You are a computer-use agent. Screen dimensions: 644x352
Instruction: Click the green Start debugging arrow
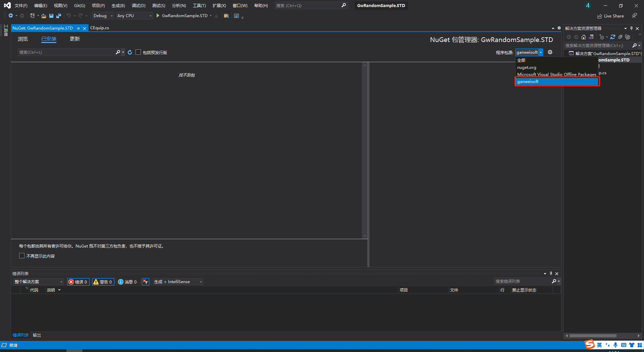click(158, 16)
